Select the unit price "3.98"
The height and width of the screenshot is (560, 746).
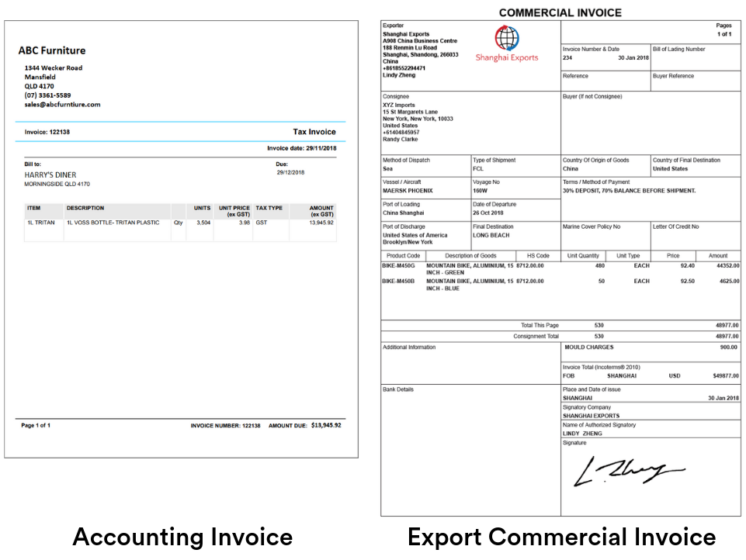[x=244, y=223]
